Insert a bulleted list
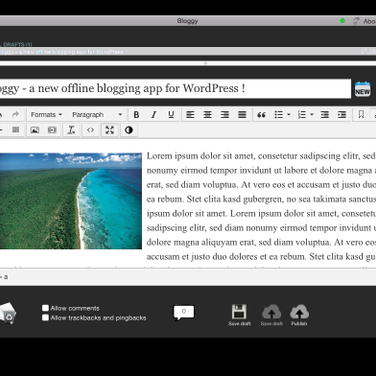Screen dimensions: 376x376 (279, 115)
